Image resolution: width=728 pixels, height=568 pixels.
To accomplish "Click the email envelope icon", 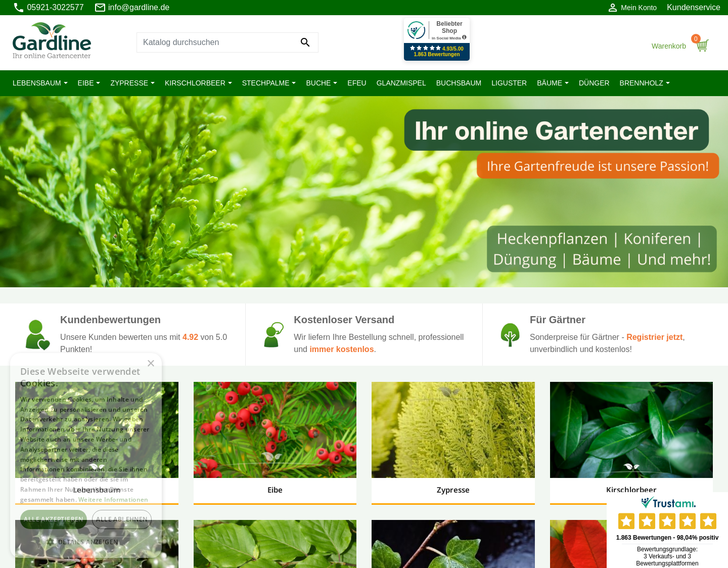I will pyautogui.click(x=100, y=8).
